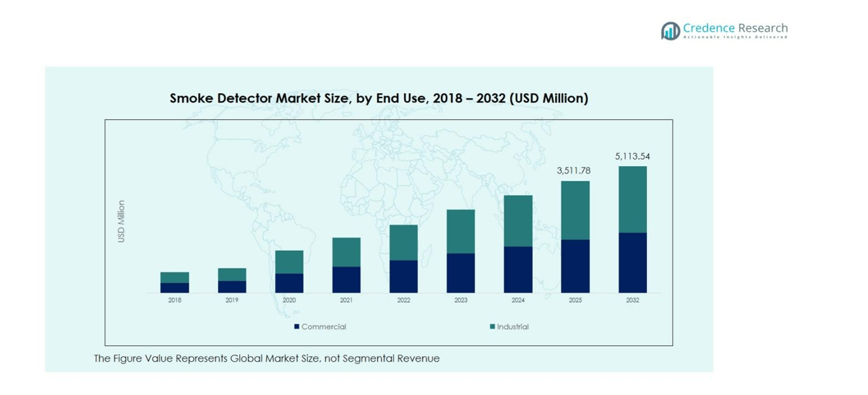Click the USD Million y-axis title

click(x=121, y=221)
